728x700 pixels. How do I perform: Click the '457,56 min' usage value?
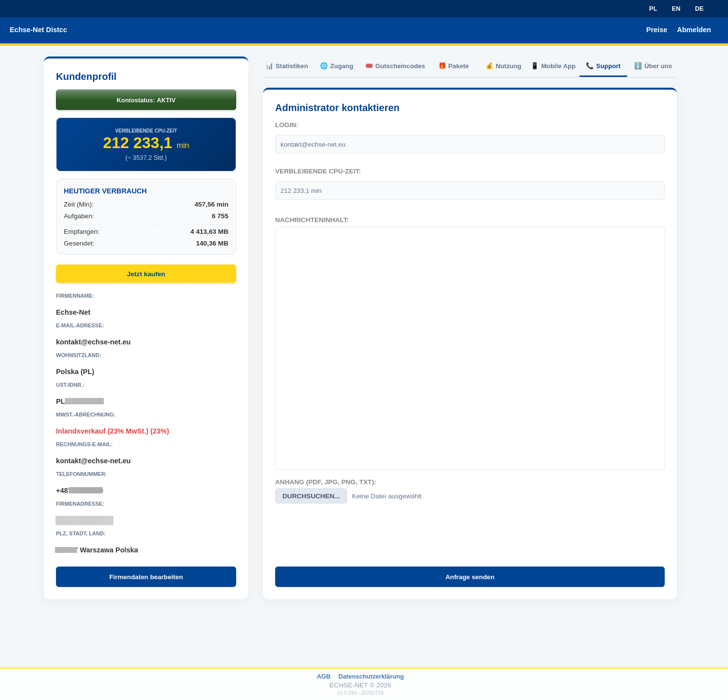tap(211, 205)
